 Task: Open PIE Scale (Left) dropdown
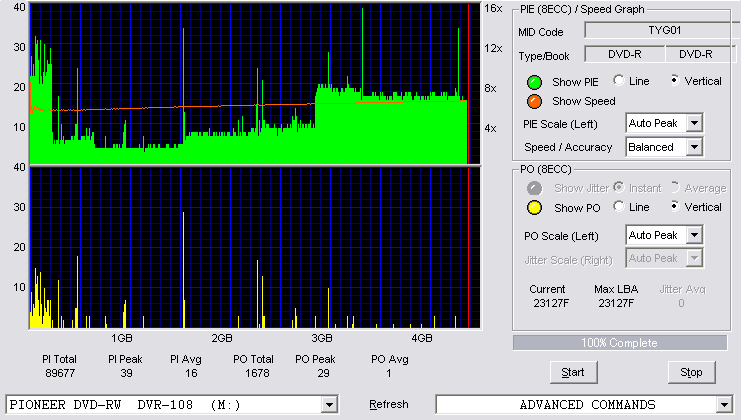694,123
